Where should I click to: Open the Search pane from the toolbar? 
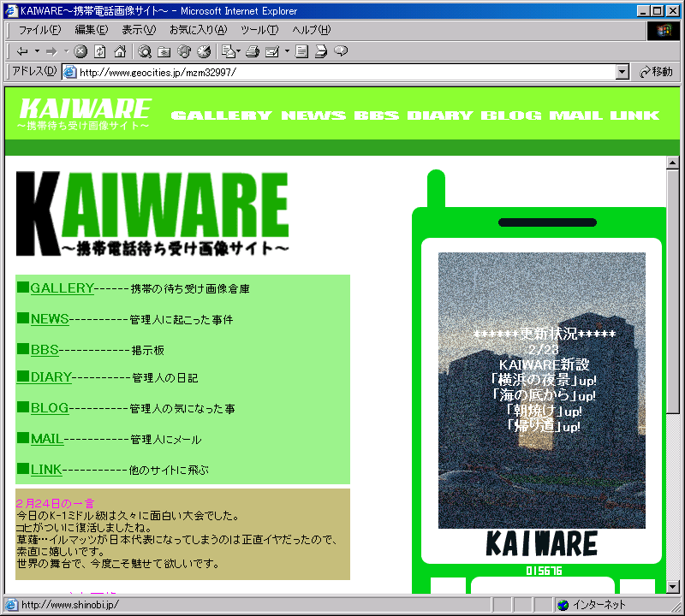point(145,51)
